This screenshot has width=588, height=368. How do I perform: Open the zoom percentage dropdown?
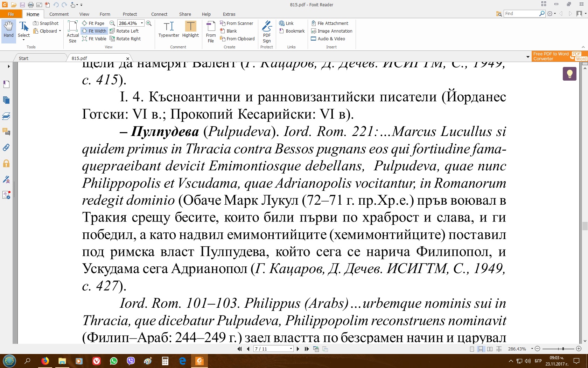point(142,23)
